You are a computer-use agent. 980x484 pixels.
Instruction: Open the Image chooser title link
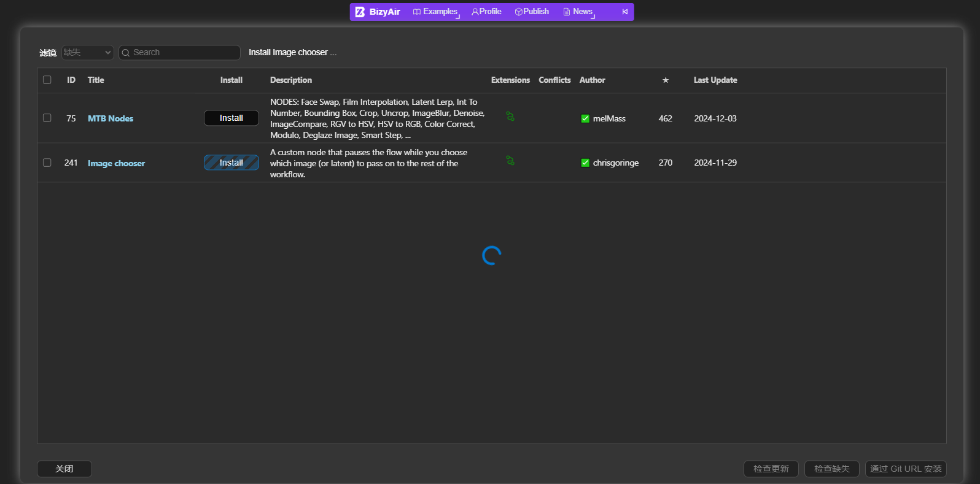[117, 163]
